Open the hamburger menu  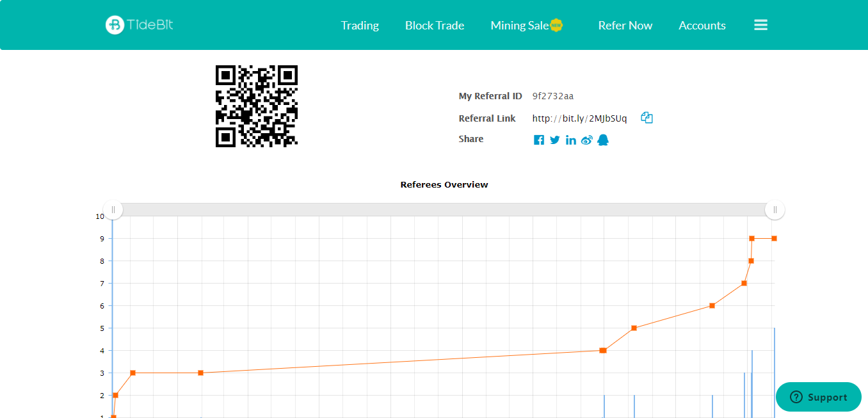[760, 25]
